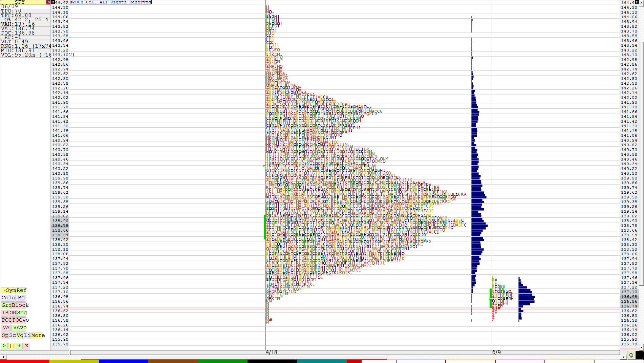Image resolution: width=644 pixels, height=363 pixels.
Task: Select the green color bar segment
Action: coord(223,361)
